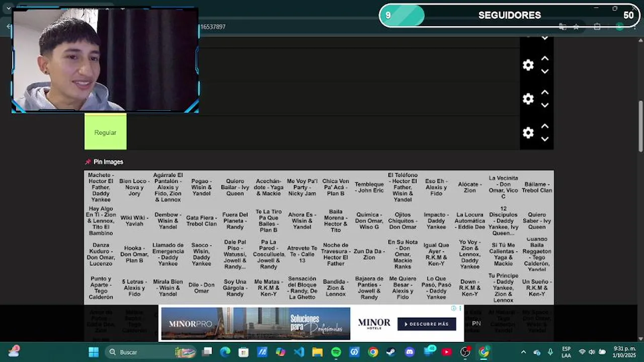The image size is (644, 362).
Task: Click the Regular tier label
Action: [x=105, y=132]
